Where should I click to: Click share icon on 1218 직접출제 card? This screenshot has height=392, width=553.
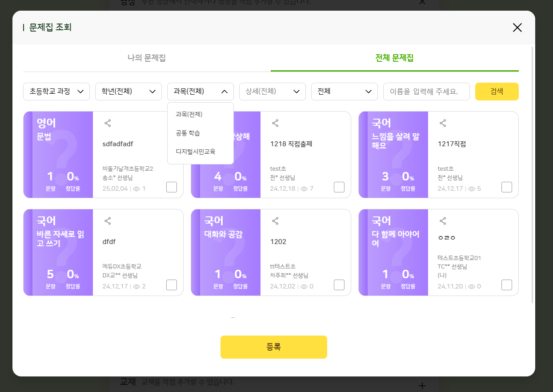275,123
